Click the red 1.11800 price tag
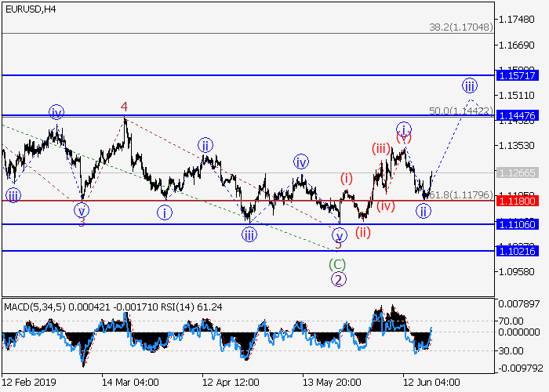 515,201
